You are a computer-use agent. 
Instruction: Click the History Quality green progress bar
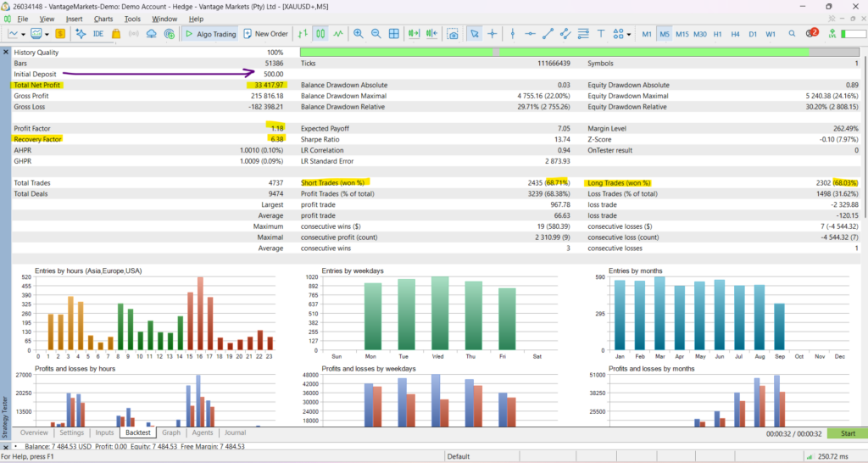click(x=580, y=52)
